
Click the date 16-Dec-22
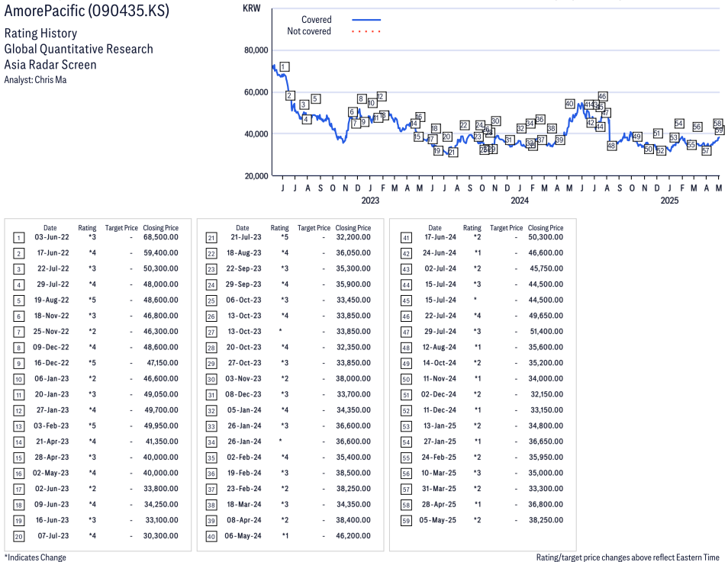pos(52,363)
